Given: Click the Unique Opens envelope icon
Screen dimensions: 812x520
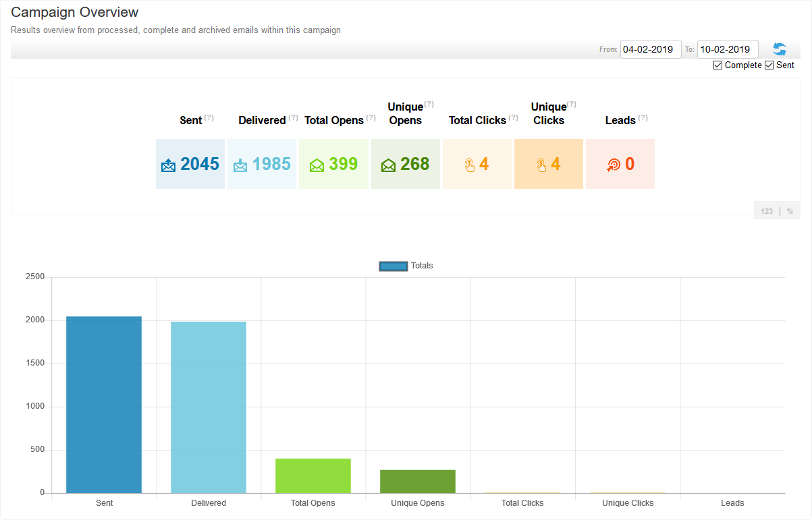Looking at the screenshot, I should (x=388, y=165).
